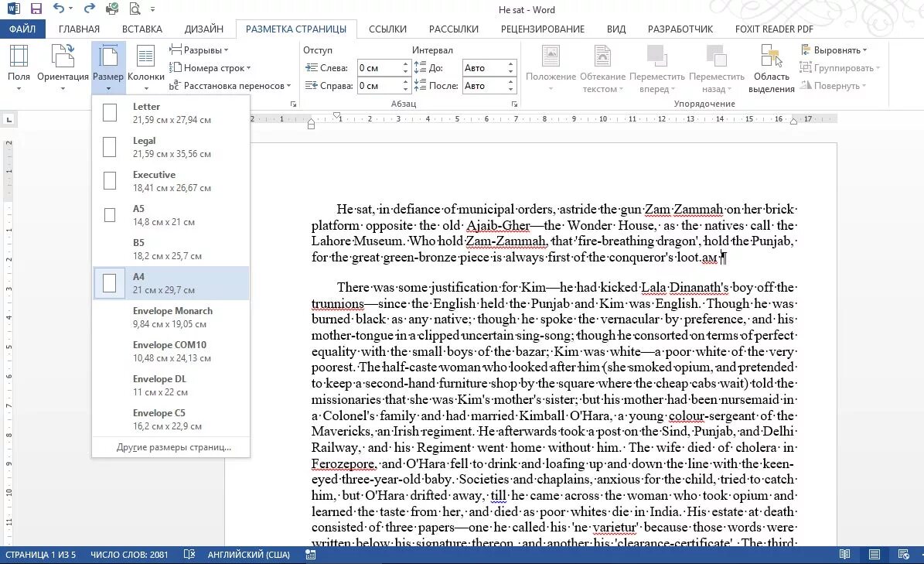
Task: Click in the Справа indent field
Action: pos(378,85)
